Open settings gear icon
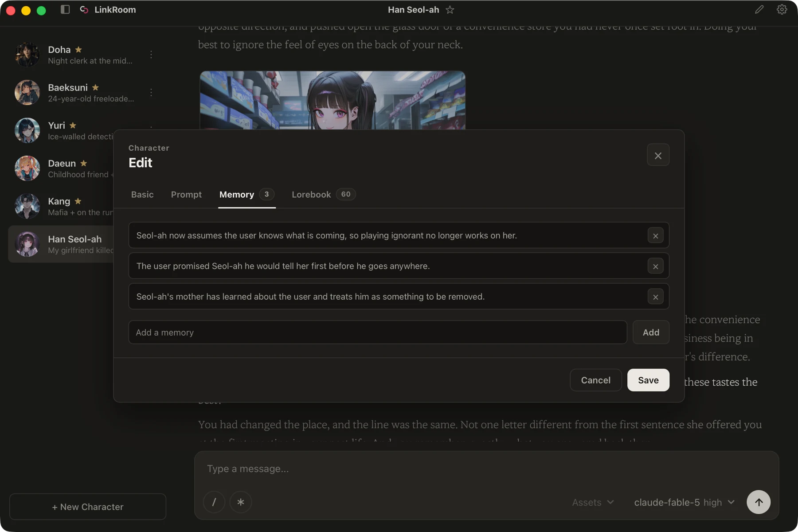This screenshot has height=532, width=798. click(x=782, y=9)
